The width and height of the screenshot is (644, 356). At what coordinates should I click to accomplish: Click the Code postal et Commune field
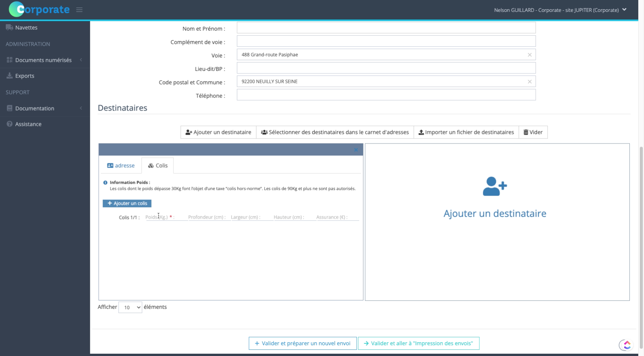[x=386, y=81]
